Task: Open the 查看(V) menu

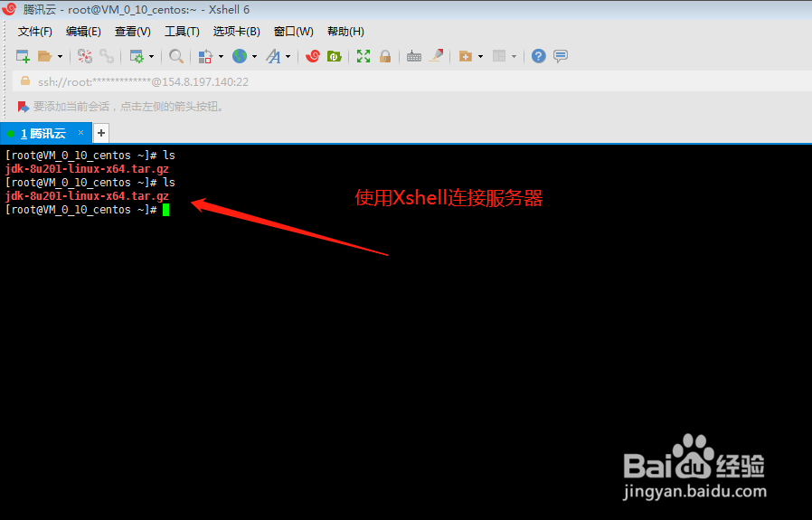Action: pos(133,32)
